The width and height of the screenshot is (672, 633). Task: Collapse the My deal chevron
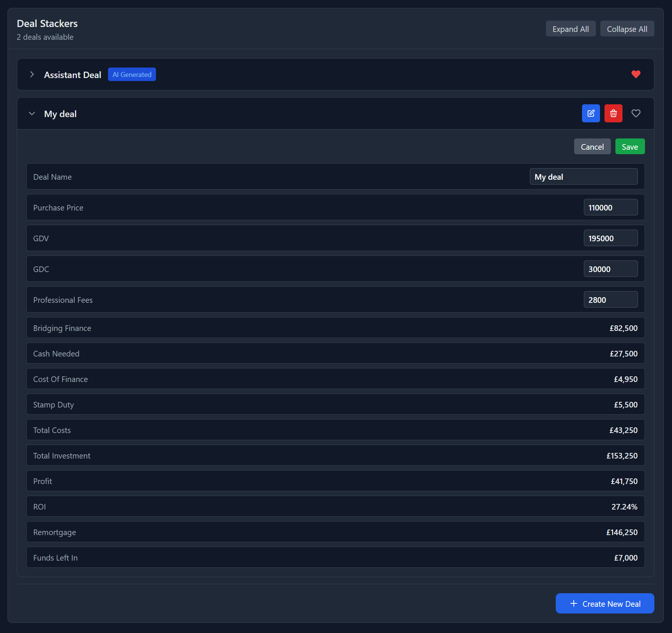(32, 113)
